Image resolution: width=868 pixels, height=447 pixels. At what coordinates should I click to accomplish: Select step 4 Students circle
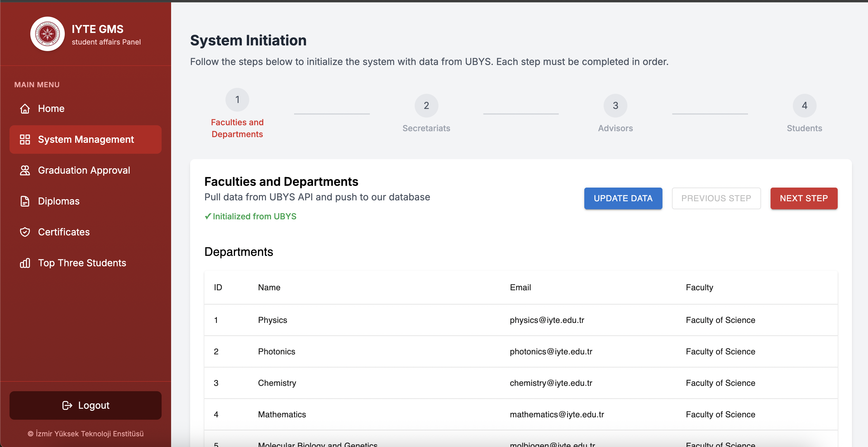(804, 106)
